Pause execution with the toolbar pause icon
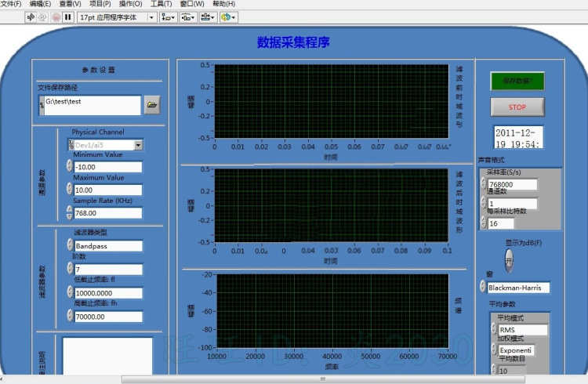588x384 pixels. click(68, 17)
